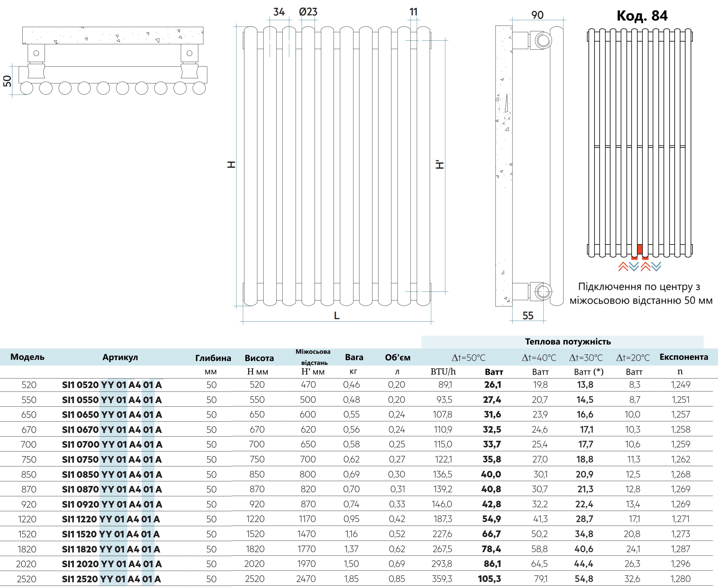Click the '26,1' watt value for model 520
The height and width of the screenshot is (588, 718).
[493, 385]
